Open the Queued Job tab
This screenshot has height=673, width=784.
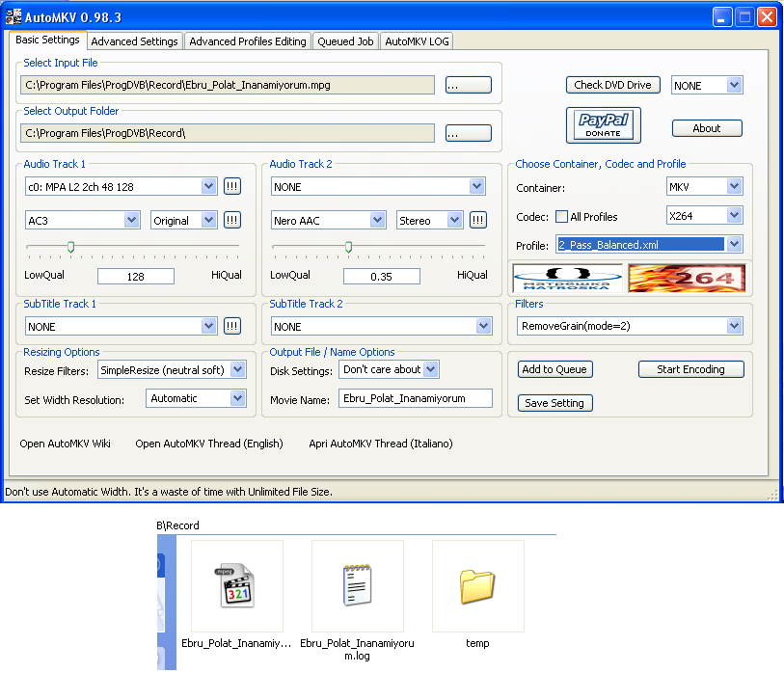[x=345, y=41]
